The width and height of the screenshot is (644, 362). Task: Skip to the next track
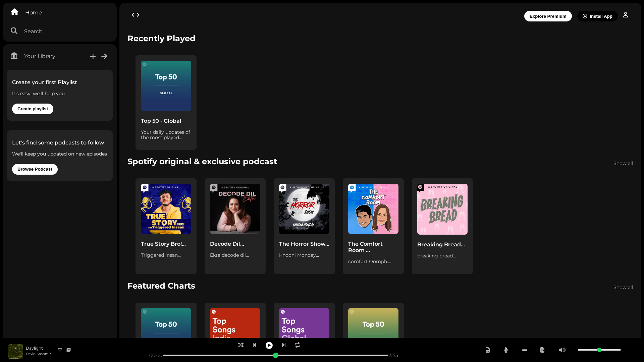(284, 345)
